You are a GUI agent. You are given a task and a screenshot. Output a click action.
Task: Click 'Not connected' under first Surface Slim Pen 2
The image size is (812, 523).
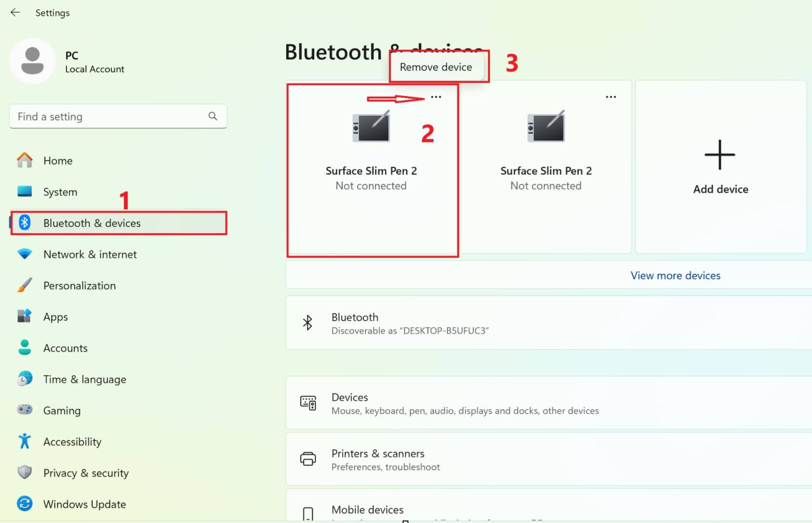point(371,186)
